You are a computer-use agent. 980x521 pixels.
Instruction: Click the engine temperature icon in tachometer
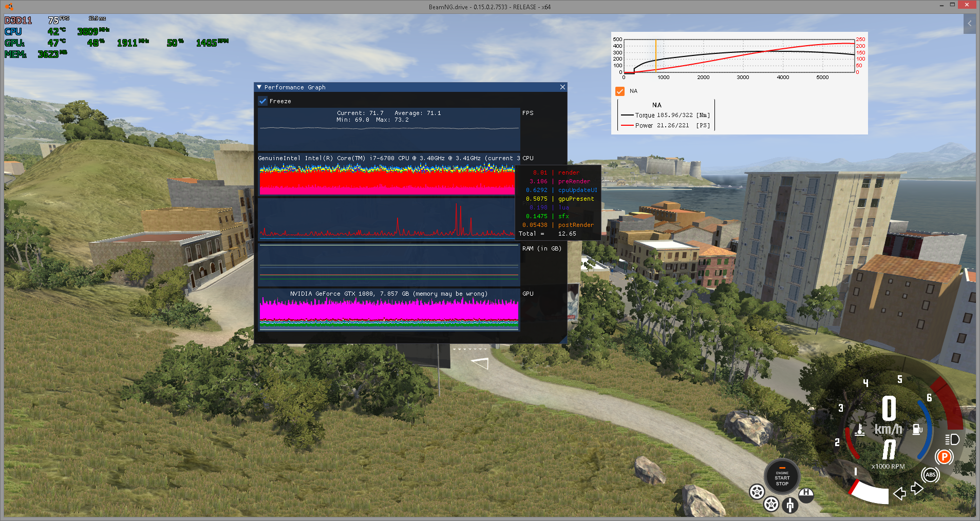(860, 430)
